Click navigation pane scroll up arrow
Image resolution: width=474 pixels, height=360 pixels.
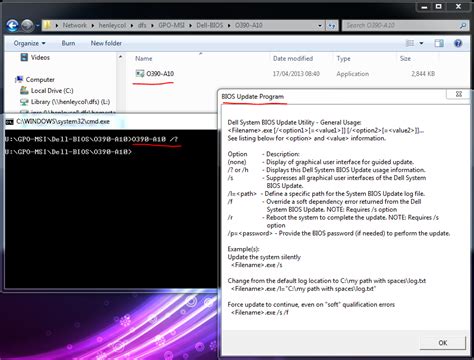tap(120, 57)
